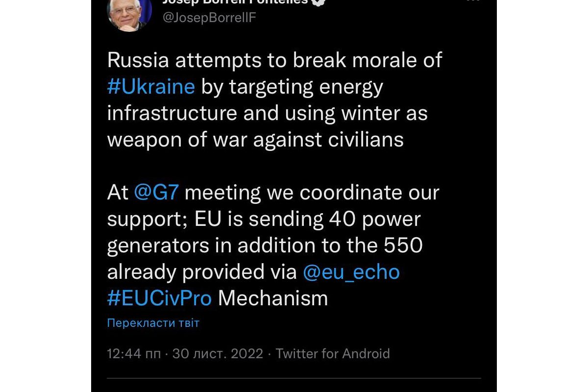
Task: Open the @G7 mention
Action: click(156, 193)
